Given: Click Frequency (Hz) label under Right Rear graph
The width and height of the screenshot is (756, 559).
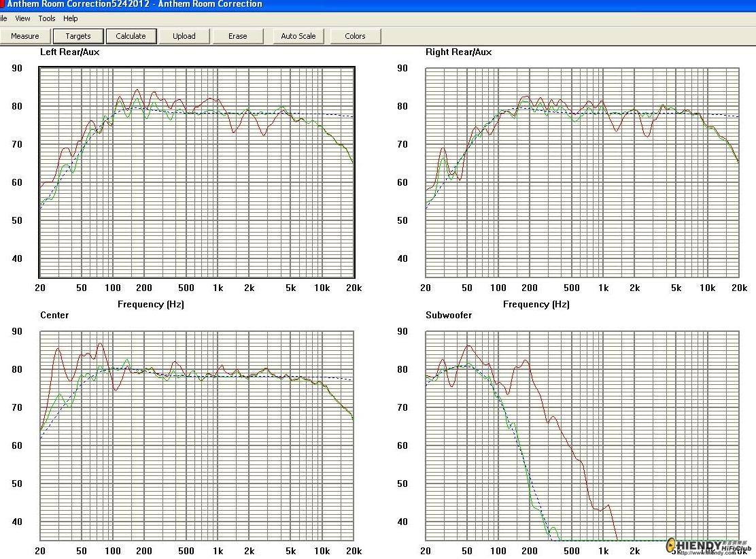Looking at the screenshot, I should (536, 305).
